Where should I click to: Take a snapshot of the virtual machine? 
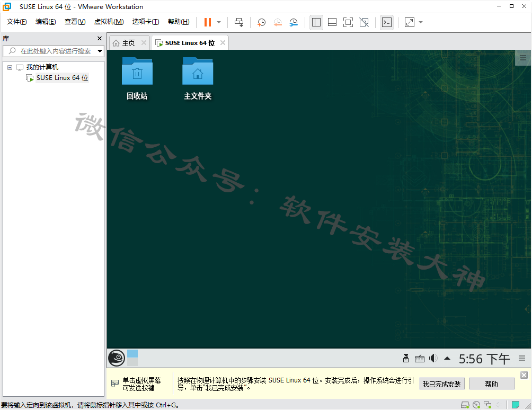tap(261, 22)
